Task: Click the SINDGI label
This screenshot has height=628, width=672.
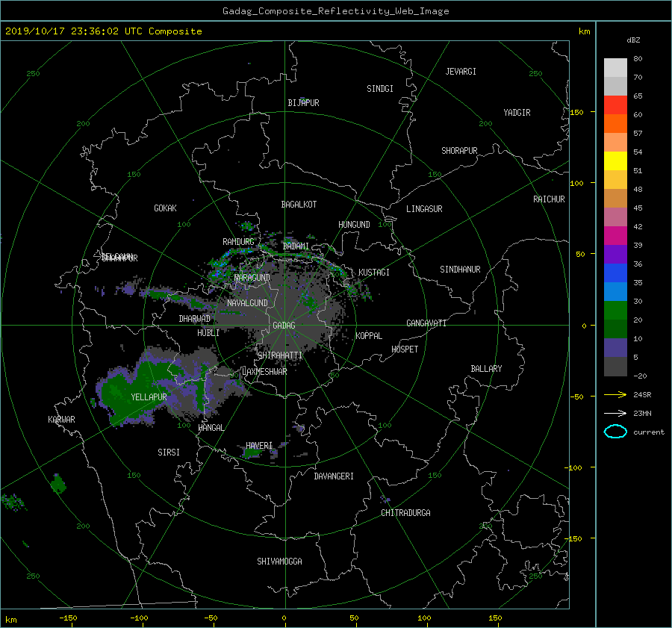Action: pos(380,89)
